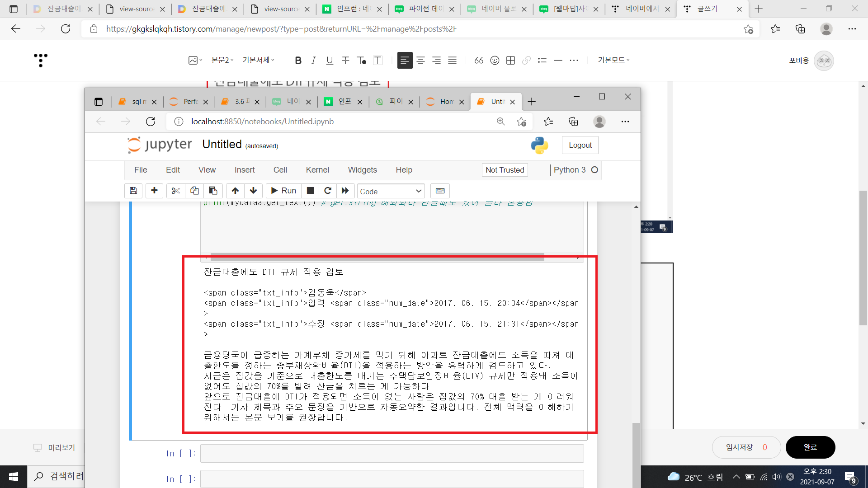868x488 pixels.
Task: Insert a horizontal divider line
Action: [558, 60]
